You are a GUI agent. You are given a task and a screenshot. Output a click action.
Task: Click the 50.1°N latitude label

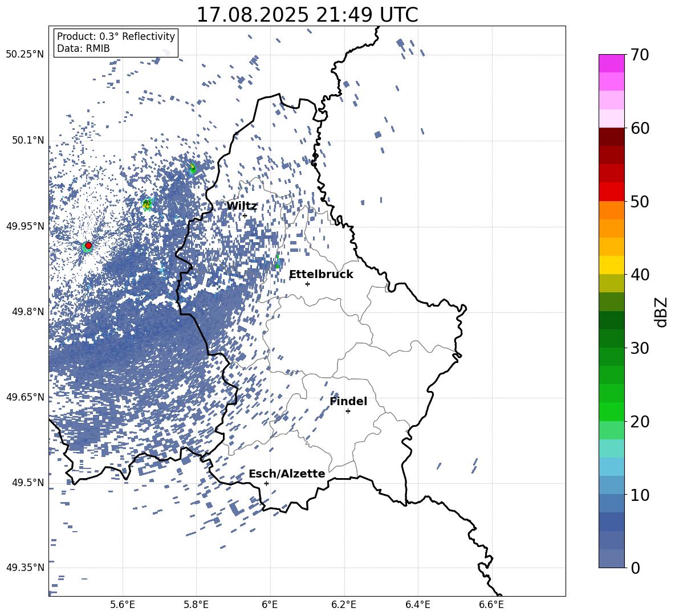(x=28, y=140)
